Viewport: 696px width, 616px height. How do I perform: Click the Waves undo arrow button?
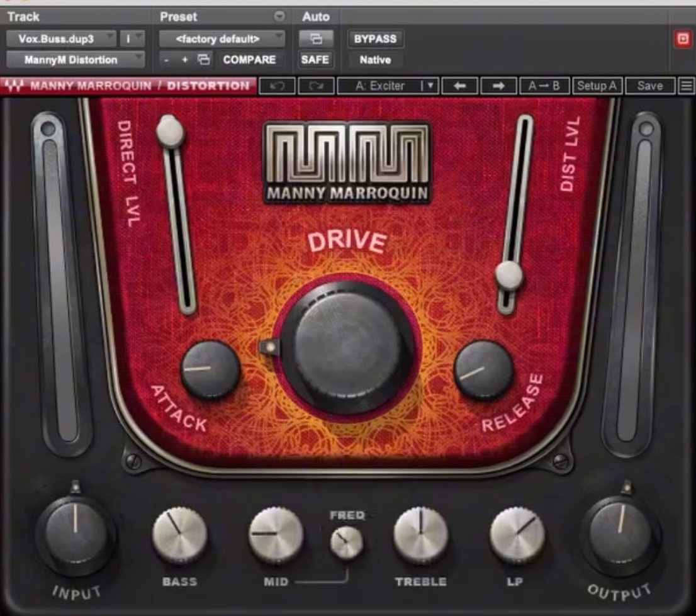click(277, 86)
